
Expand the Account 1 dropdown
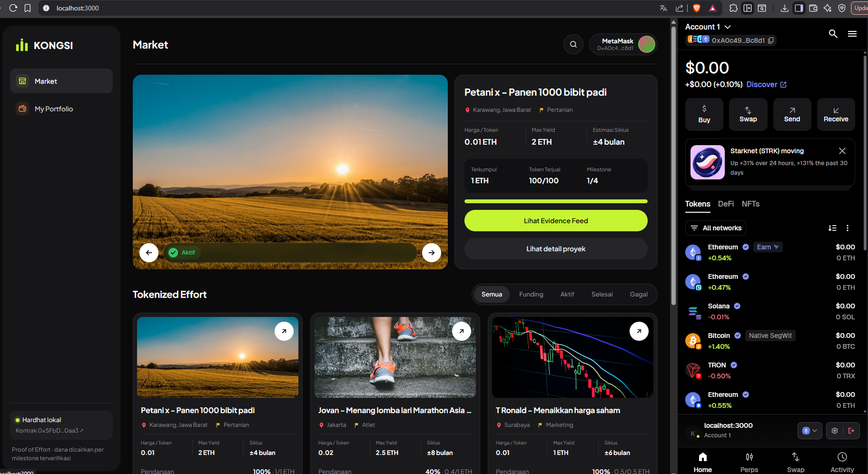coord(728,27)
